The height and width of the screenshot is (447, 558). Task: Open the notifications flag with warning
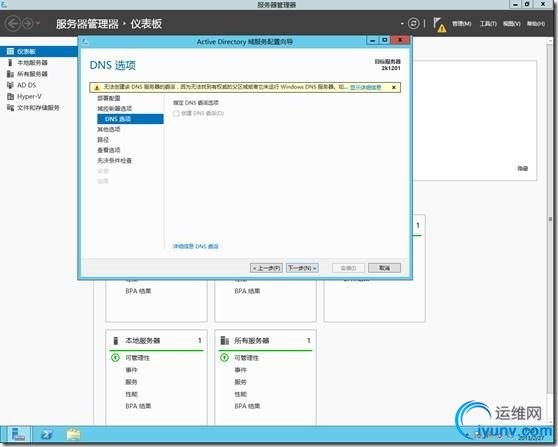pos(439,25)
